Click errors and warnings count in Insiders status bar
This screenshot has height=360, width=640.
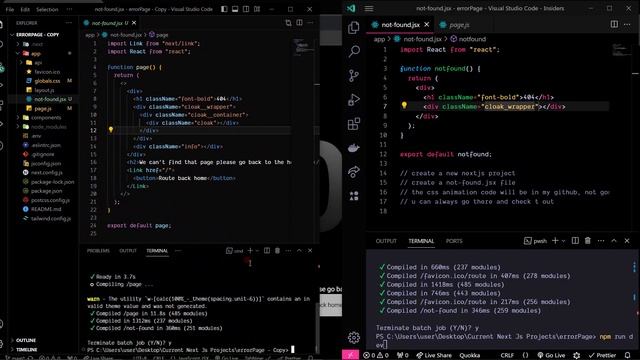tap(376, 356)
